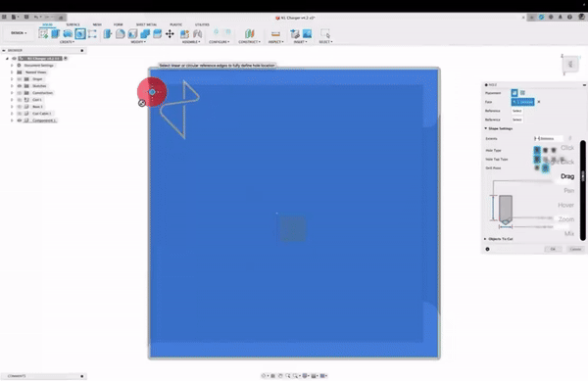Click the Select tool icon
The image size is (588, 381).
click(325, 33)
